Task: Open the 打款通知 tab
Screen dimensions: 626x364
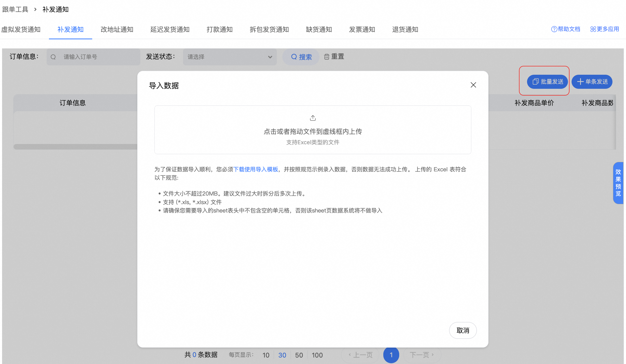Action: (x=220, y=29)
